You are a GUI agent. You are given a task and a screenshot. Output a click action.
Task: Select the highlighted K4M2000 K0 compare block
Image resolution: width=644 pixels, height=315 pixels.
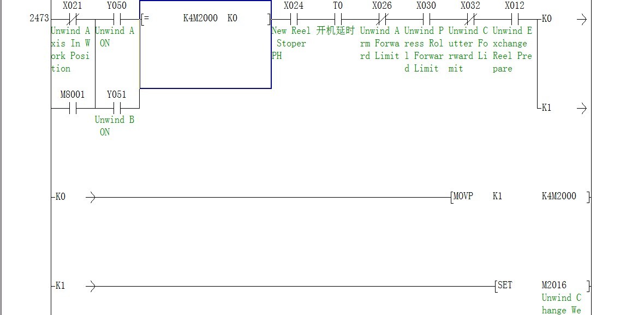coord(205,44)
